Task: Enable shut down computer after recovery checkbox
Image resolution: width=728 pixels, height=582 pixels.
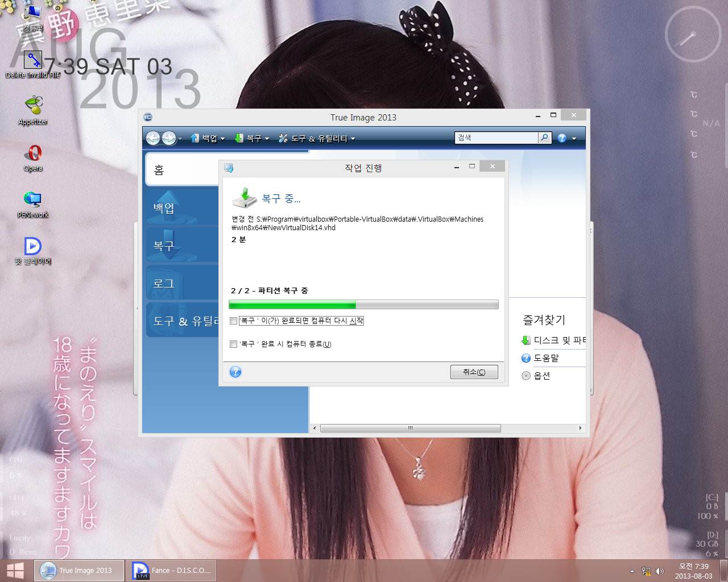Action: click(233, 344)
